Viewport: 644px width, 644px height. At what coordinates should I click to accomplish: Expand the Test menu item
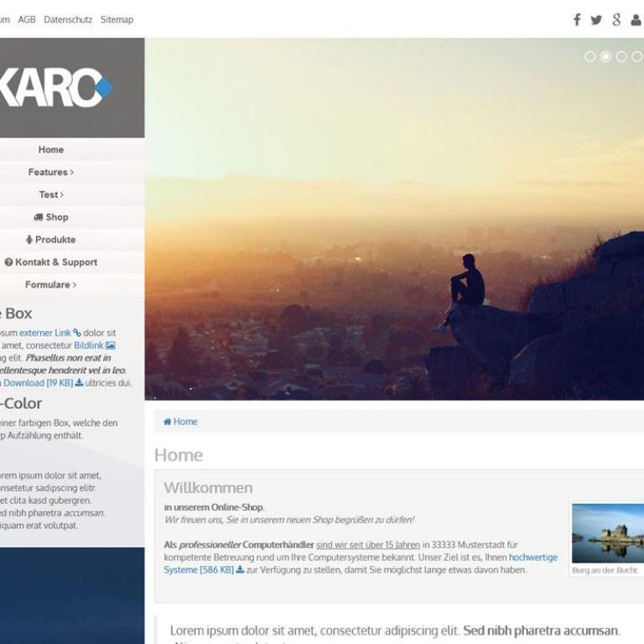coord(50,195)
